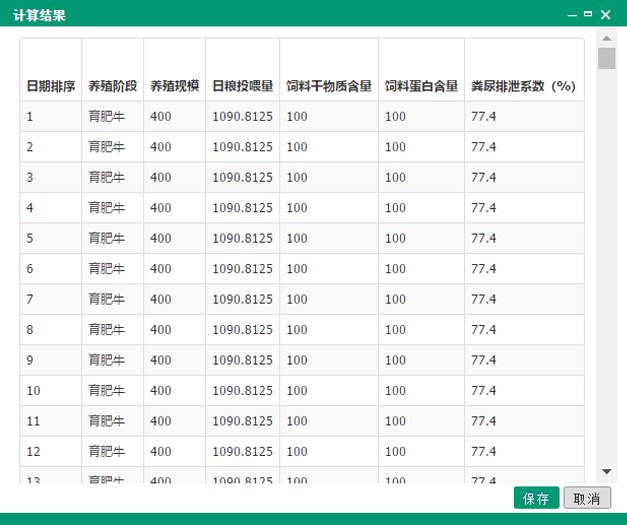Click 育肥牛 cell in row 5
This screenshot has width=627, height=525.
tap(106, 238)
